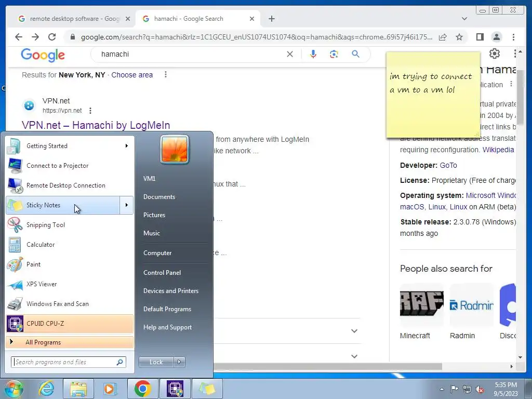Viewport: 532px width, 399px height.
Task: Open Chrome profile icon
Action: click(x=496, y=37)
